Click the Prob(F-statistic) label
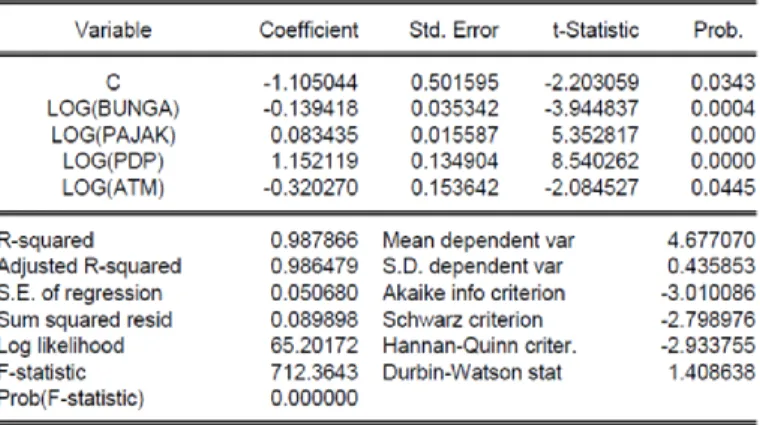The image size is (760, 425). [x=72, y=398]
